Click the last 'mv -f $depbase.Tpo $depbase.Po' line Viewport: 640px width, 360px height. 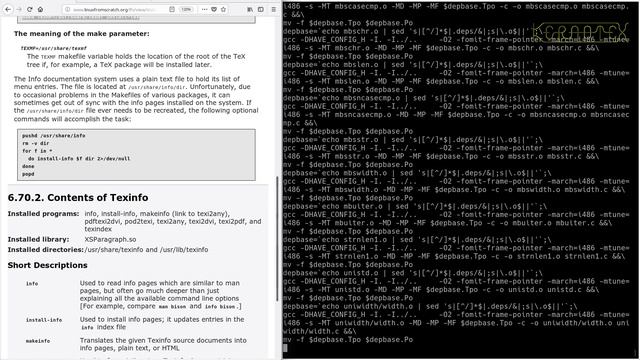(348, 340)
